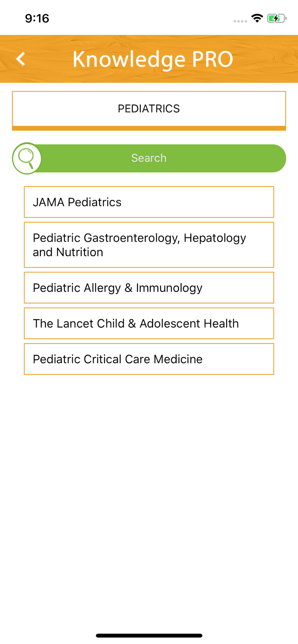Click the green Search field
The width and height of the screenshot is (298, 644).
click(x=149, y=158)
